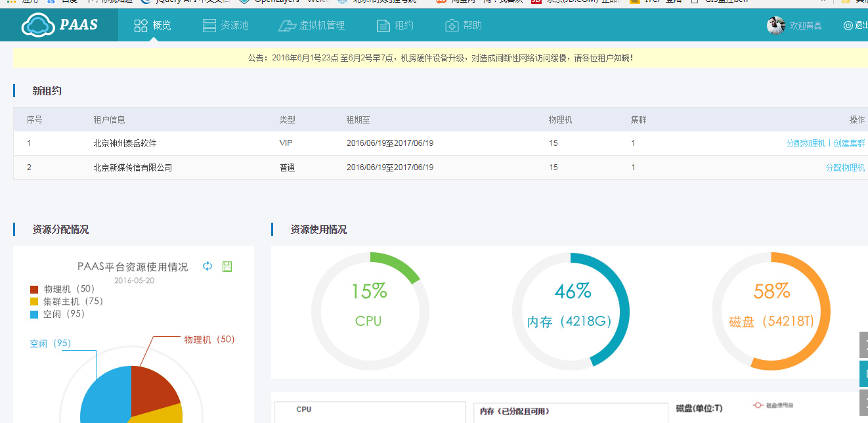The width and height of the screenshot is (868, 423).
Task: Open the 资源池 resource pool tab
Action: [225, 26]
